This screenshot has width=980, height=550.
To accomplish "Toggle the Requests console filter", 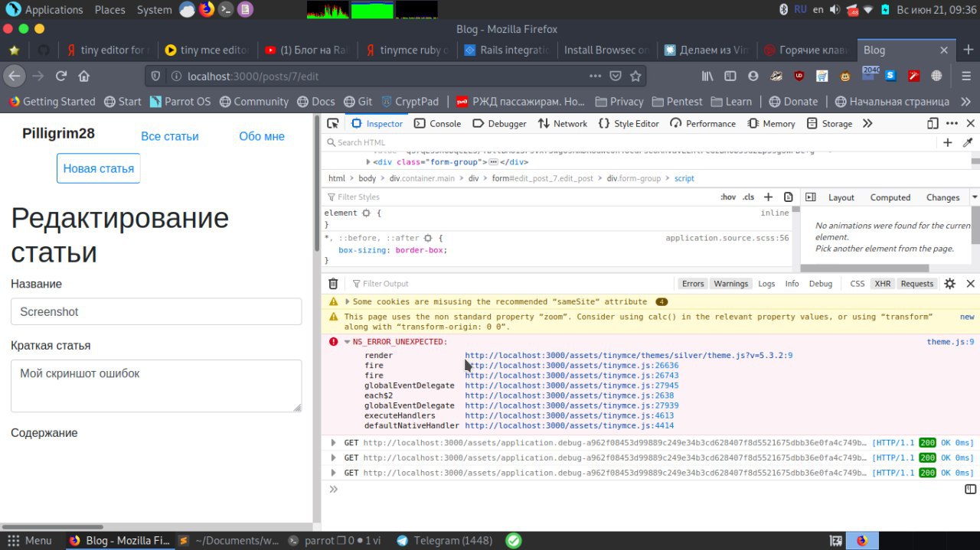I will pos(916,284).
